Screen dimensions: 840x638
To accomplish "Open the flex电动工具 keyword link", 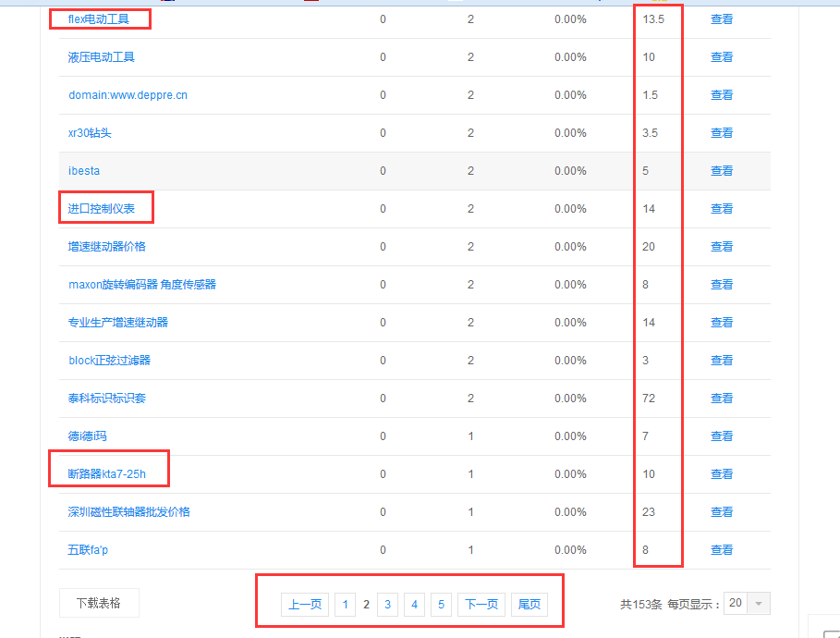I will pyautogui.click(x=99, y=18).
